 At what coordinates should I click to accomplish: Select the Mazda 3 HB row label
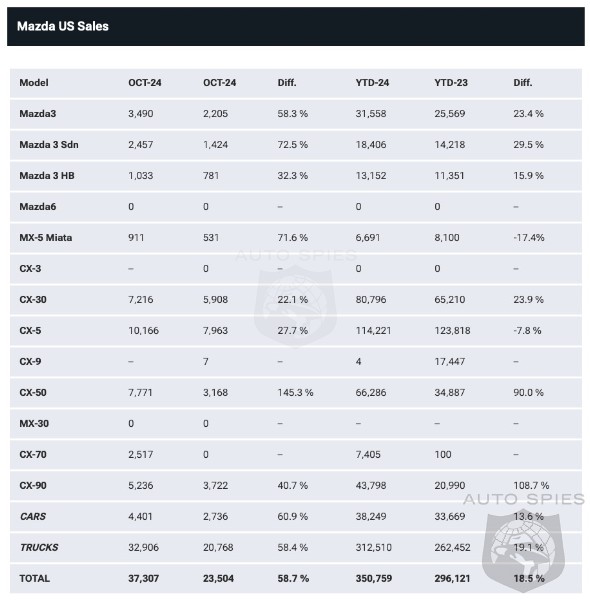click(x=47, y=176)
